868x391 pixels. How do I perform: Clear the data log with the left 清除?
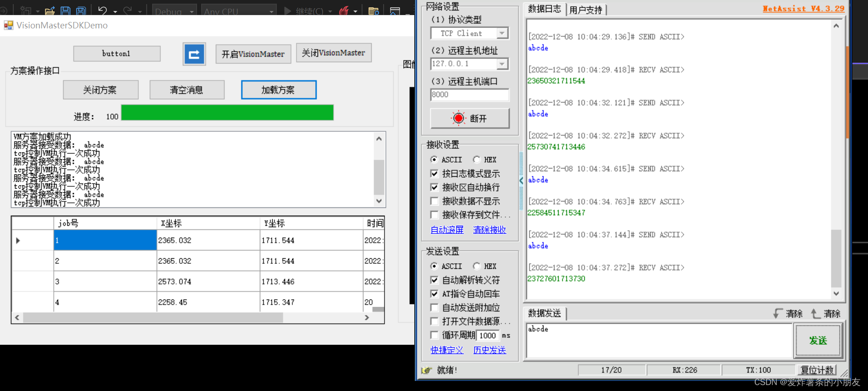click(x=788, y=314)
